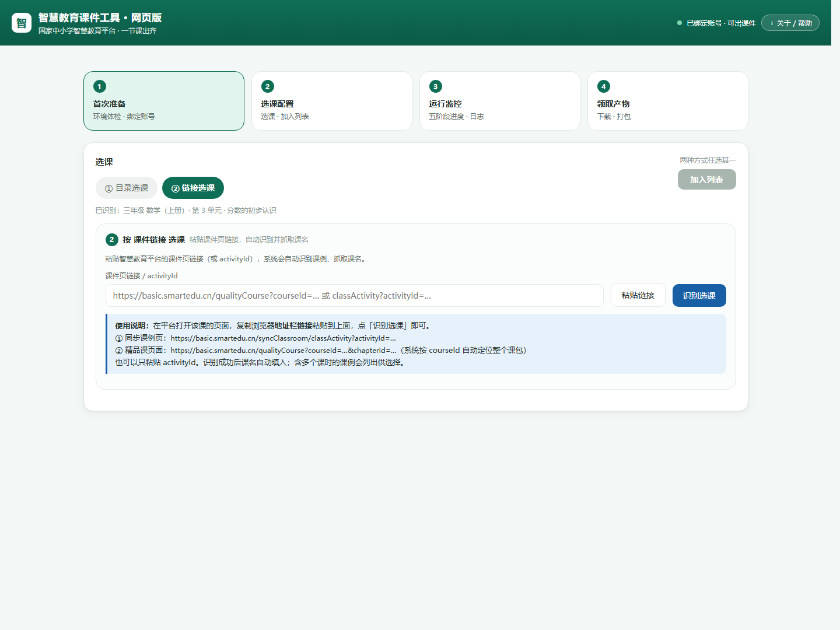Click the step 4 number badge
The width and height of the screenshot is (840, 630).
(604, 86)
